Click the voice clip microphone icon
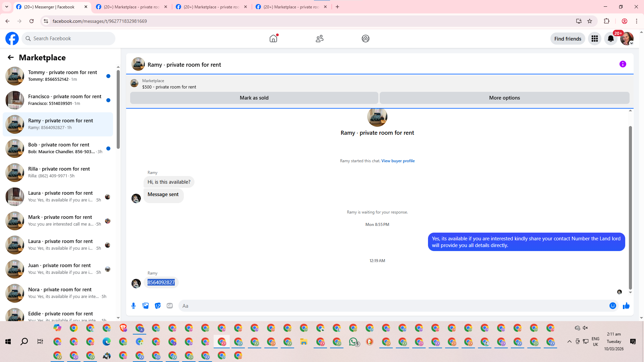 pos(133,306)
